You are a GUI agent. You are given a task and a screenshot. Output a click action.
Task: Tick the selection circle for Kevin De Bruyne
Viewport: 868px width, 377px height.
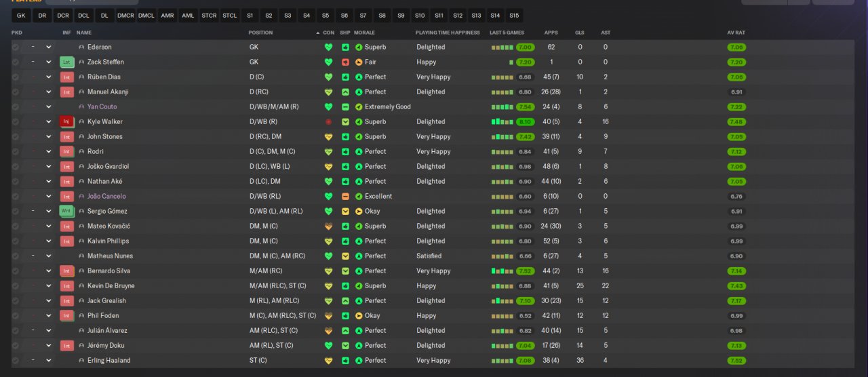[16, 286]
